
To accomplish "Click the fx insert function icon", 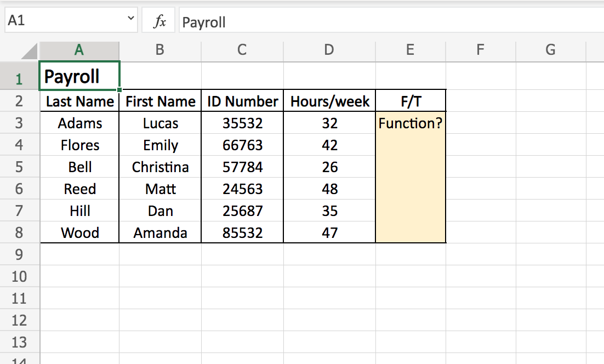I will point(159,22).
